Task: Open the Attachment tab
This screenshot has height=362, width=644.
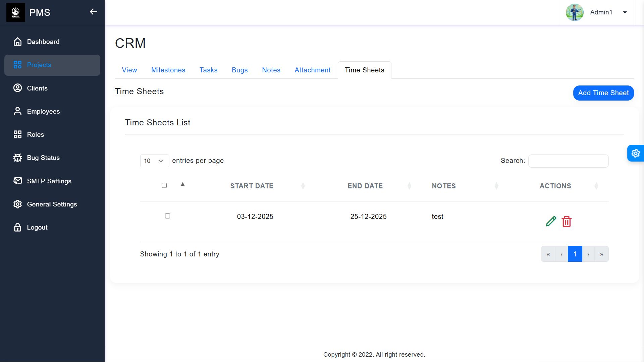Action: [312, 70]
